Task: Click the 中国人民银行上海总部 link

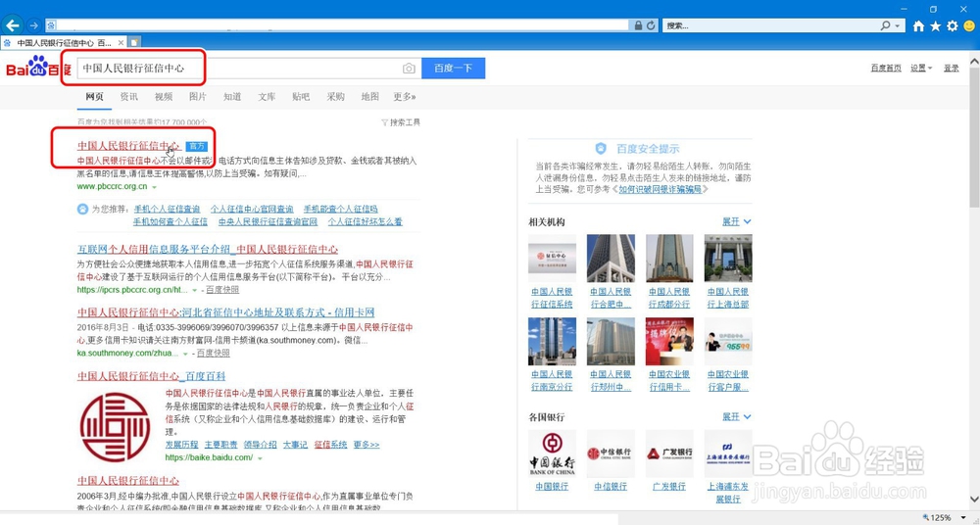Action: click(728, 298)
